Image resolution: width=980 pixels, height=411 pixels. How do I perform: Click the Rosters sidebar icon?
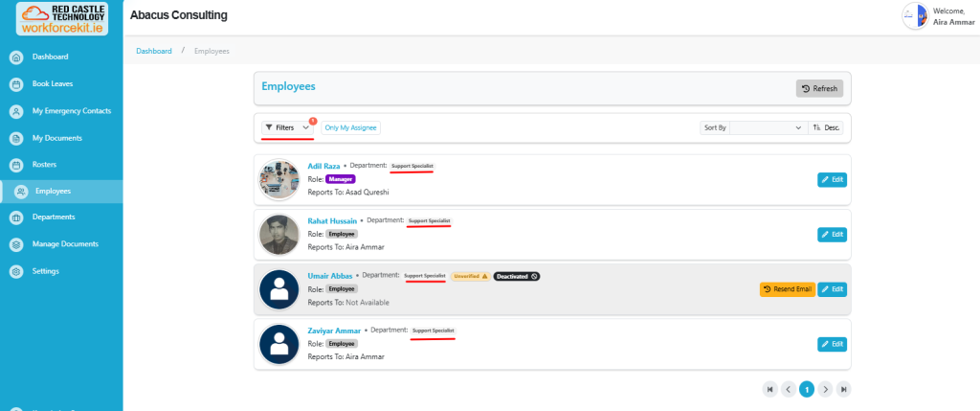coord(16,165)
